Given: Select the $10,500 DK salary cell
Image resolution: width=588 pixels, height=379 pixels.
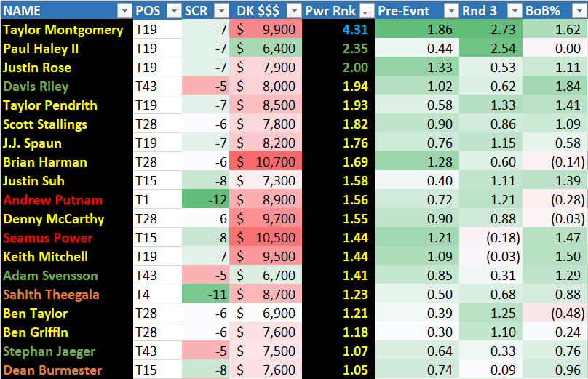Looking at the screenshot, I should pos(266,237).
